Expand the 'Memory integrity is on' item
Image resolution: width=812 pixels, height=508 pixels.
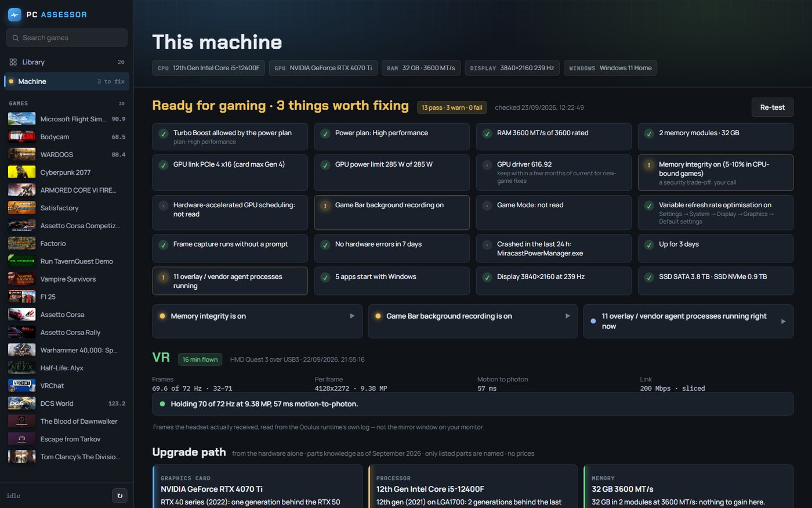(x=257, y=321)
